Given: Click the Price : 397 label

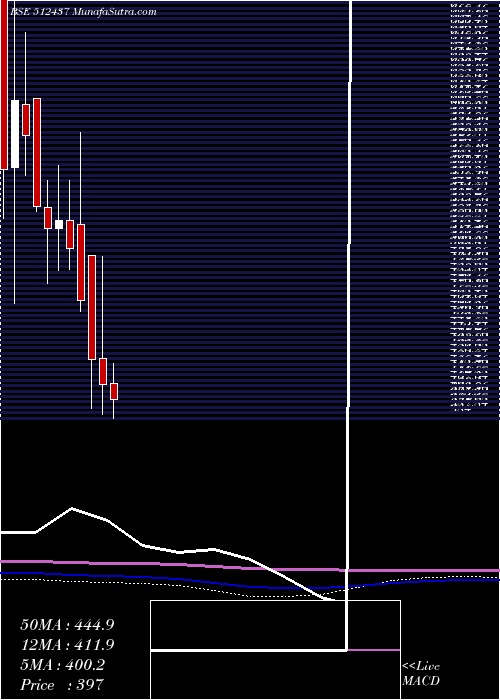Looking at the screenshot, I should point(62,685).
